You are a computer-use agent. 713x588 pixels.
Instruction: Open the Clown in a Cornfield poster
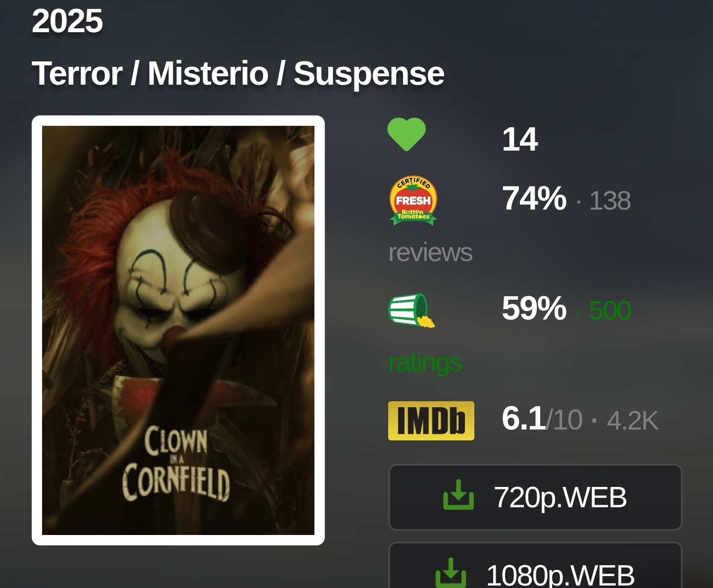coord(178,330)
